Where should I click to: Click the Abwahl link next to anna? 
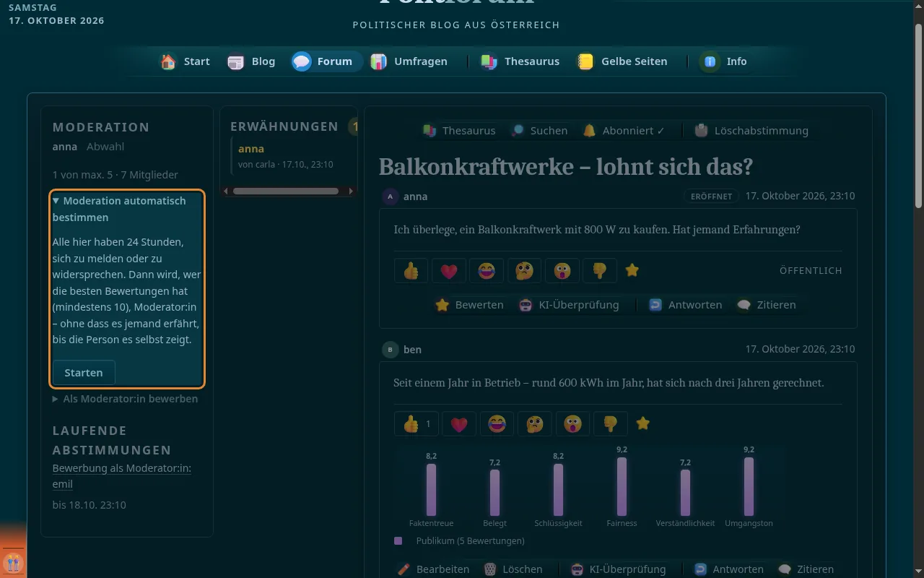point(105,147)
